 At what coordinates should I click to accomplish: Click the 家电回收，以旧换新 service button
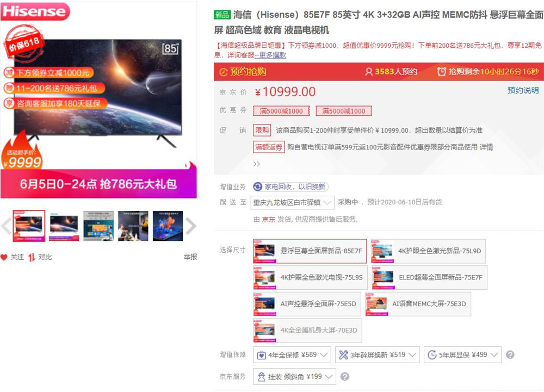click(290, 187)
